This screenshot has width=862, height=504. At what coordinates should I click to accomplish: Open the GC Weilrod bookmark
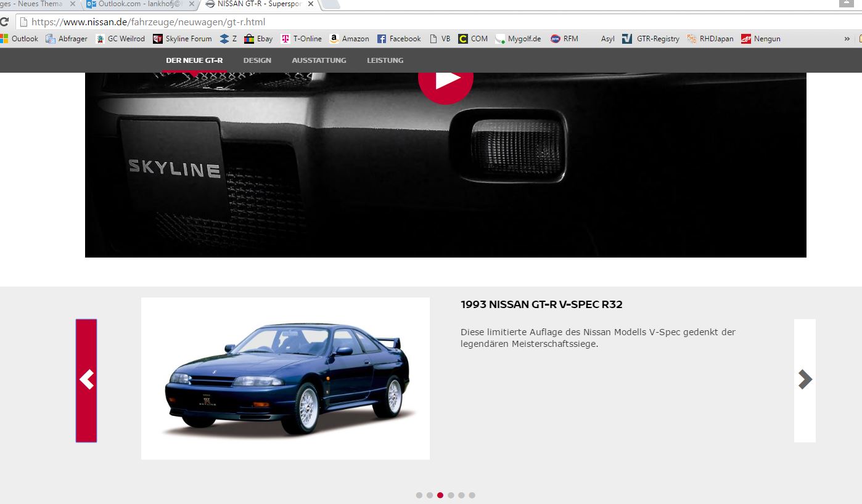pos(120,38)
